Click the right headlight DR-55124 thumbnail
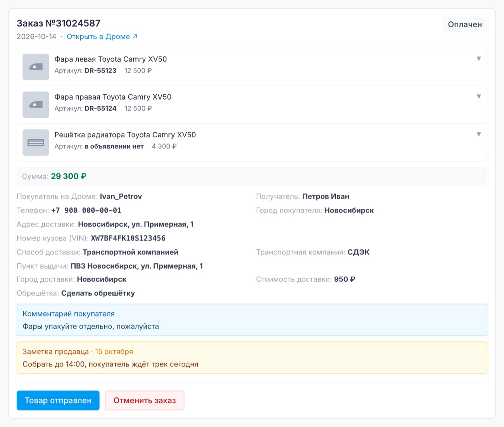 click(x=36, y=105)
